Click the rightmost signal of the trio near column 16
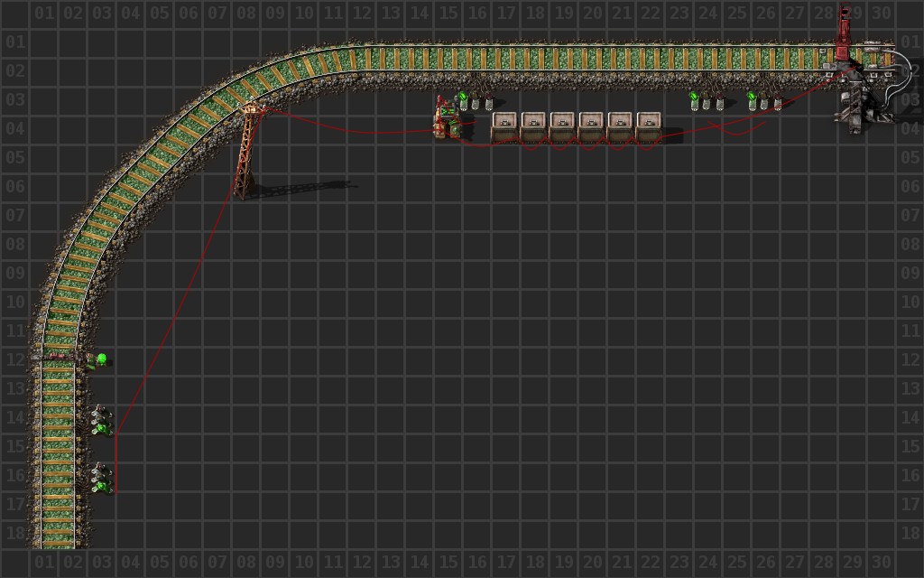The image size is (924, 578). click(488, 100)
